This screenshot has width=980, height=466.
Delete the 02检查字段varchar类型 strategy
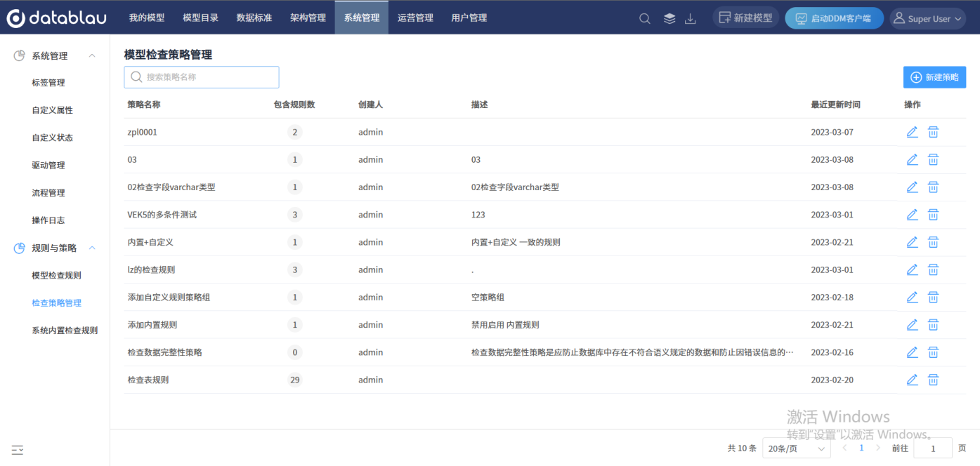tap(933, 187)
